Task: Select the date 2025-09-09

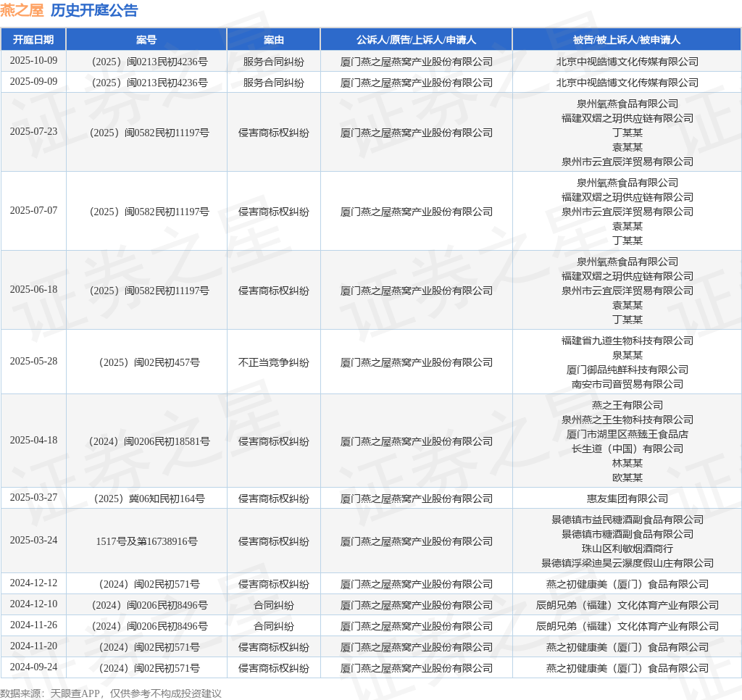Action: [33, 81]
